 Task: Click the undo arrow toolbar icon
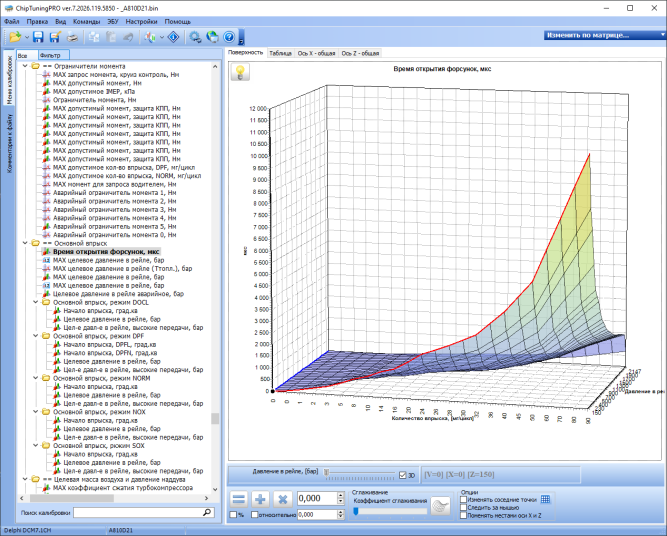coord(128,37)
